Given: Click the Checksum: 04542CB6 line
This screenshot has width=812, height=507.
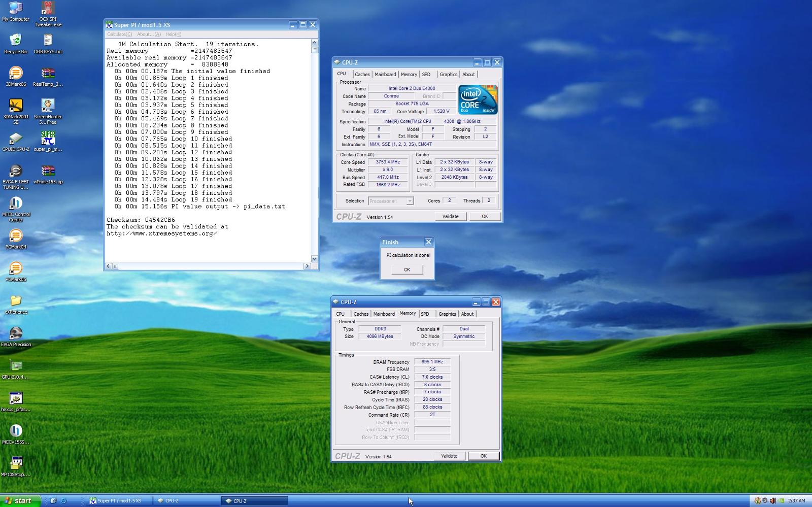Looking at the screenshot, I should coord(141,220).
